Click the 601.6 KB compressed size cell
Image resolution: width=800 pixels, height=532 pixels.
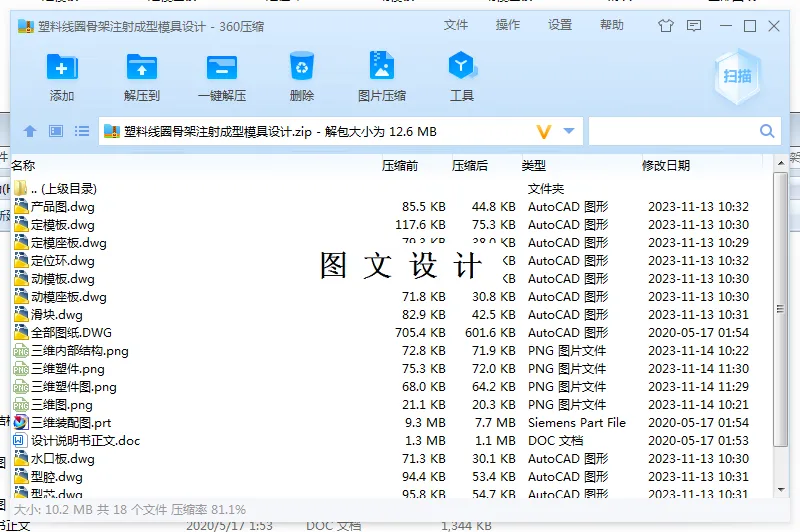tap(490, 333)
